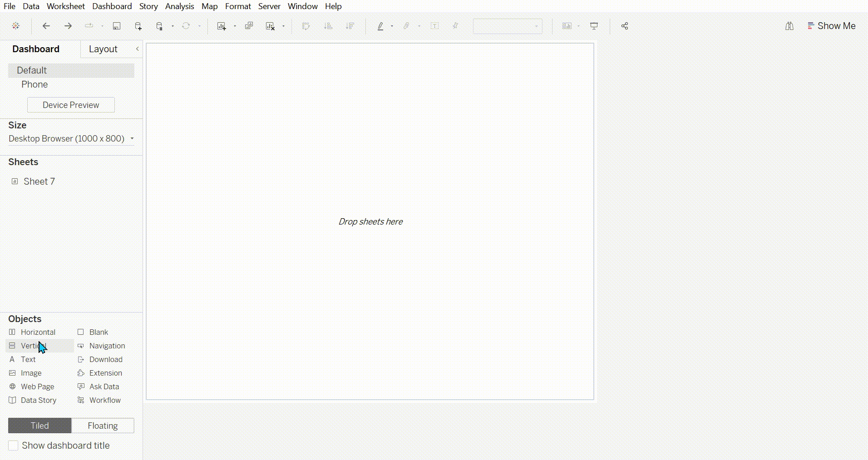Image resolution: width=868 pixels, height=460 pixels.
Task: Click the Share workbook icon
Action: pyautogui.click(x=625, y=26)
